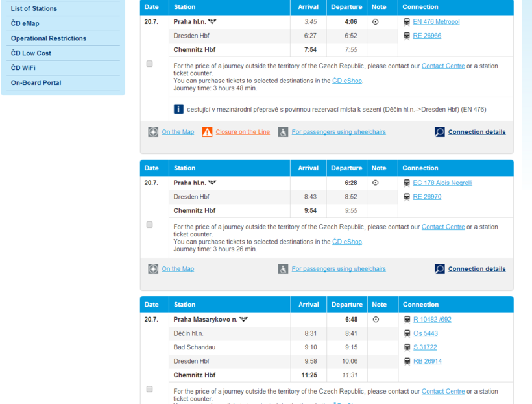Tick the checkbox for the 4:06 connection
Screen dimensions: 532x404
149,64
